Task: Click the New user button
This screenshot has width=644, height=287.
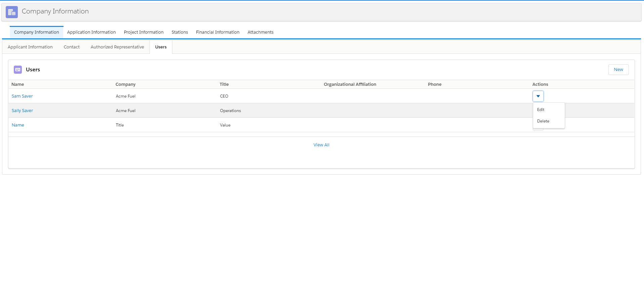Action: [618, 70]
